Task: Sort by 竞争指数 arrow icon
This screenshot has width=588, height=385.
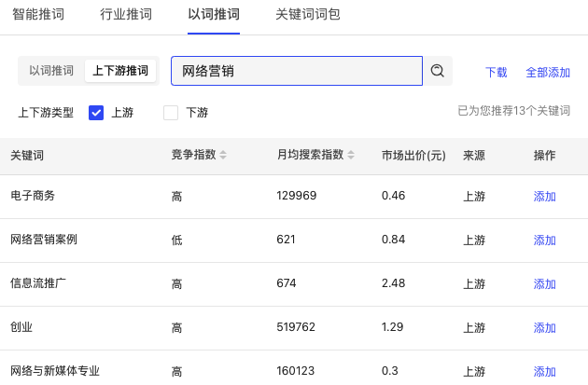Action: 223,155
